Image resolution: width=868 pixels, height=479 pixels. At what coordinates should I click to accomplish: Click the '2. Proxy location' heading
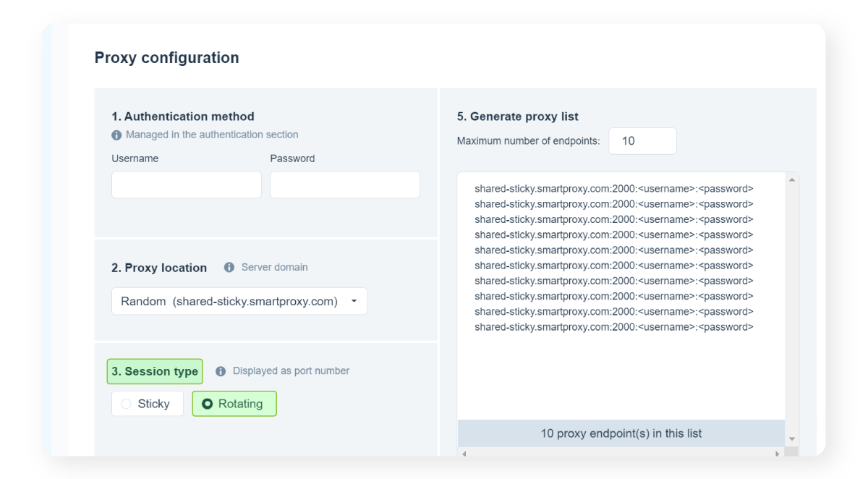pyautogui.click(x=159, y=268)
